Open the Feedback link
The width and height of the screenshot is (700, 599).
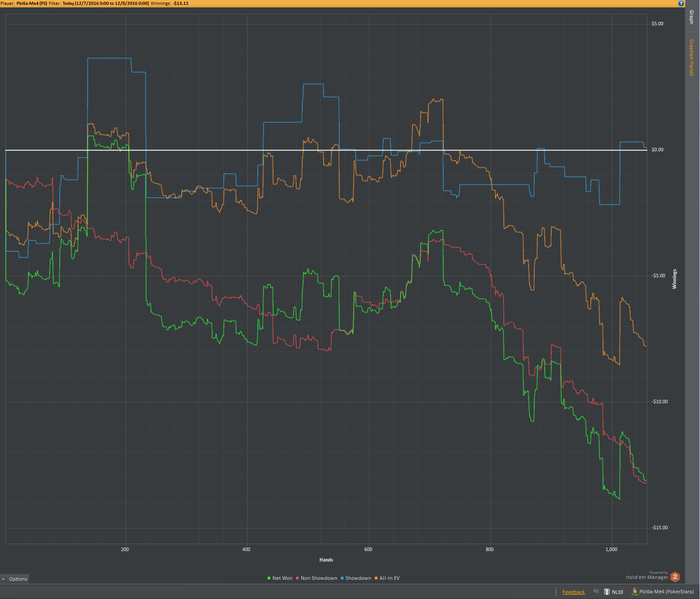pyautogui.click(x=573, y=592)
